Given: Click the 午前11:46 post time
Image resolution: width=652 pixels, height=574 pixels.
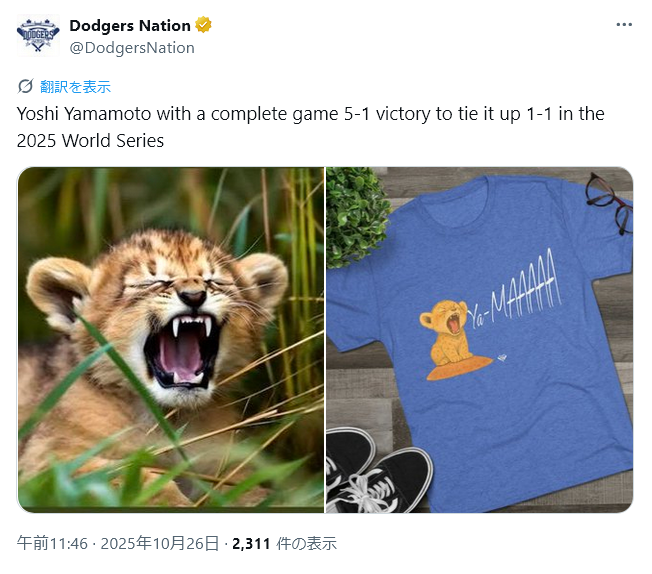Looking at the screenshot, I should 51,544.
